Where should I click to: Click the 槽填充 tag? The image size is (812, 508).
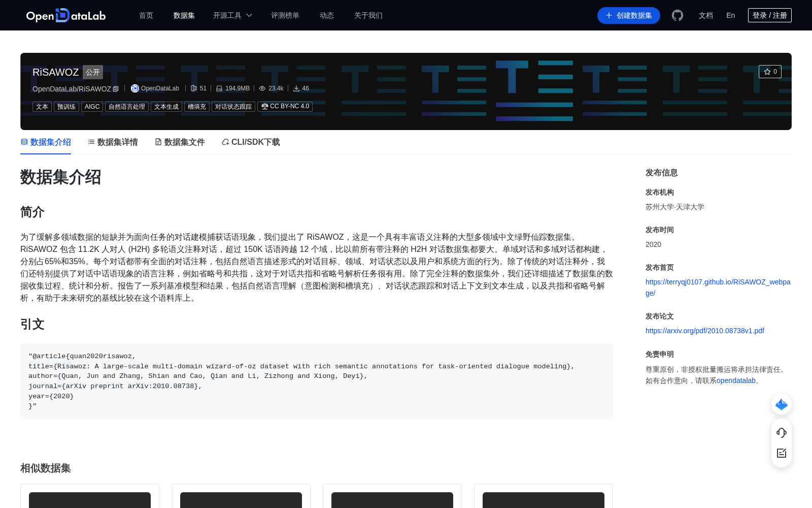click(x=197, y=107)
